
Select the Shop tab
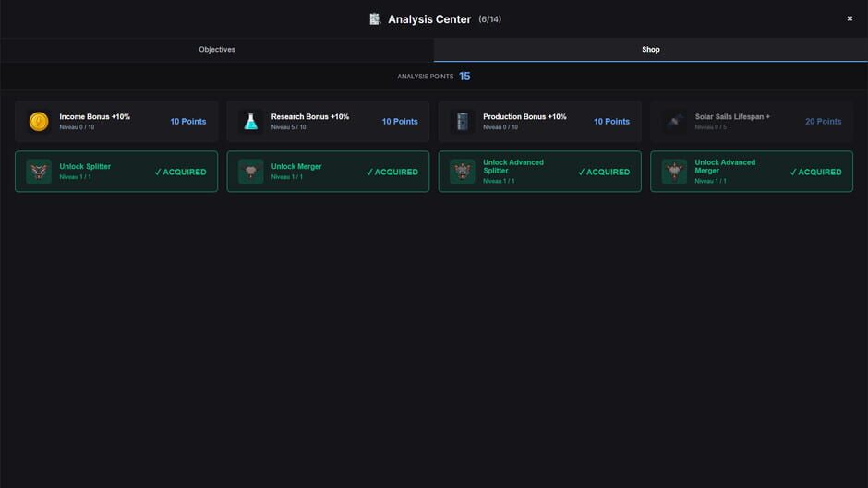pos(651,50)
